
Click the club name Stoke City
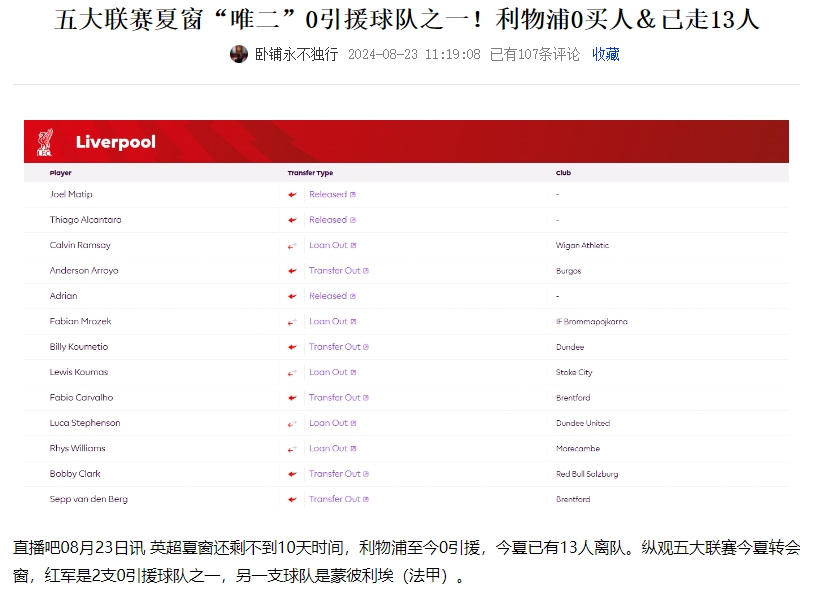[574, 372]
